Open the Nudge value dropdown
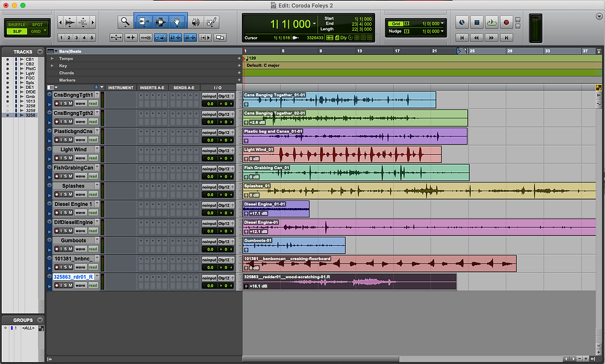Viewport: 605px width, 364px height. pyautogui.click(x=442, y=31)
